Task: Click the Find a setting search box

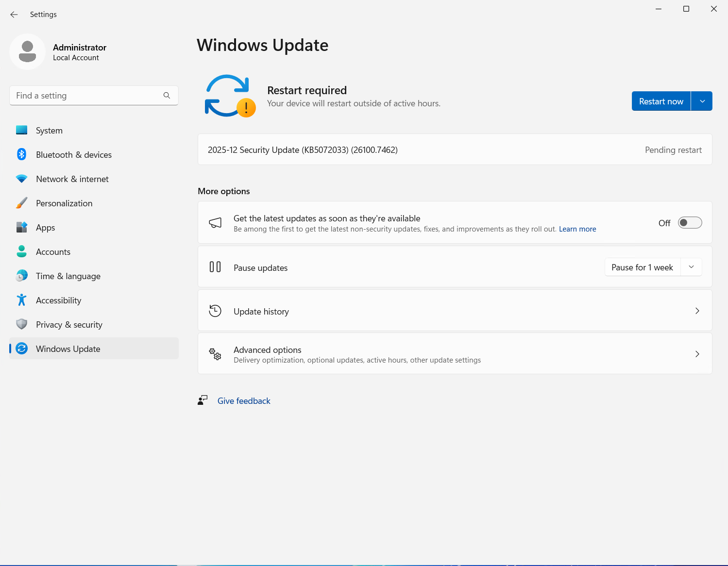Action: 94,96
